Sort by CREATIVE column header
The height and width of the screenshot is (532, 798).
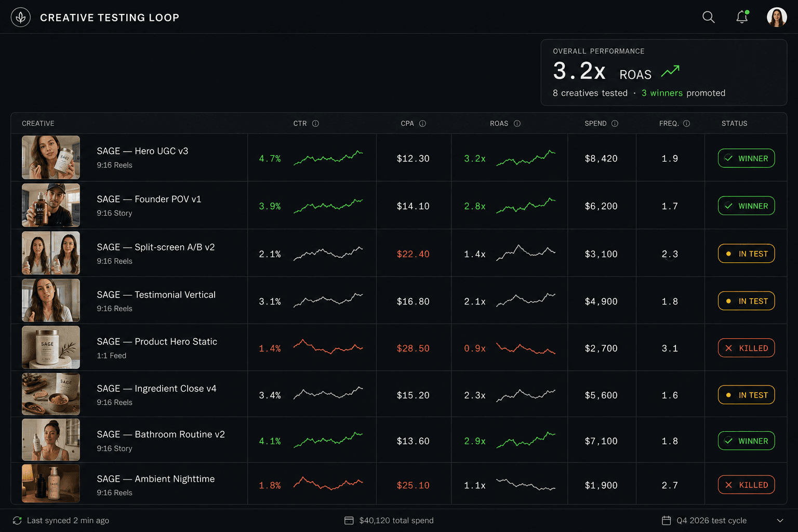38,124
